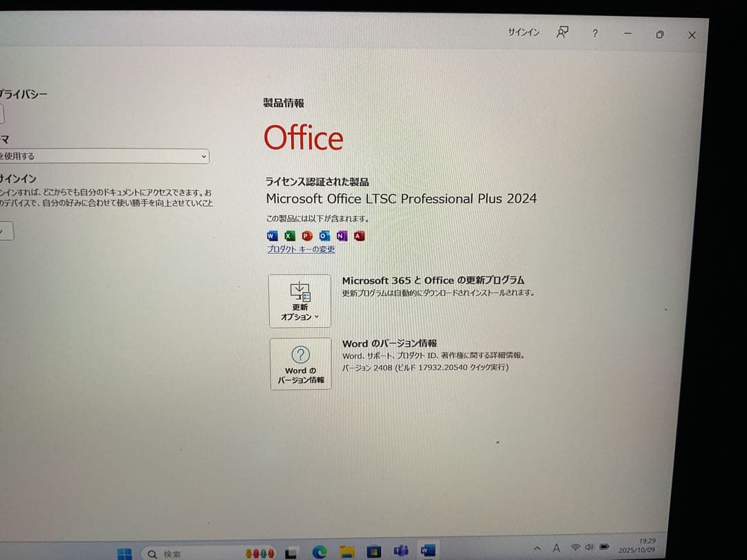Expand the 更新オプション dropdown
747x560 pixels.
pos(300,302)
